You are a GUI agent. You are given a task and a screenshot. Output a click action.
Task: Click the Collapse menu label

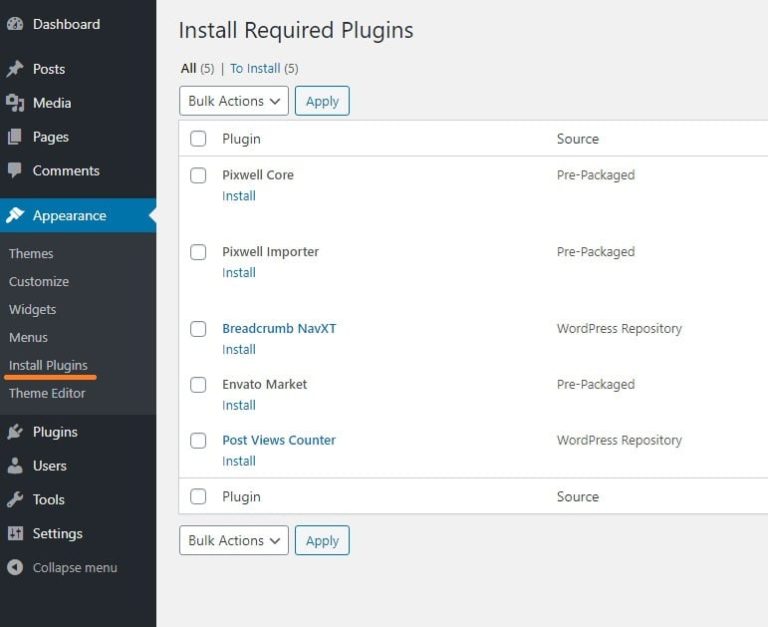click(x=75, y=567)
